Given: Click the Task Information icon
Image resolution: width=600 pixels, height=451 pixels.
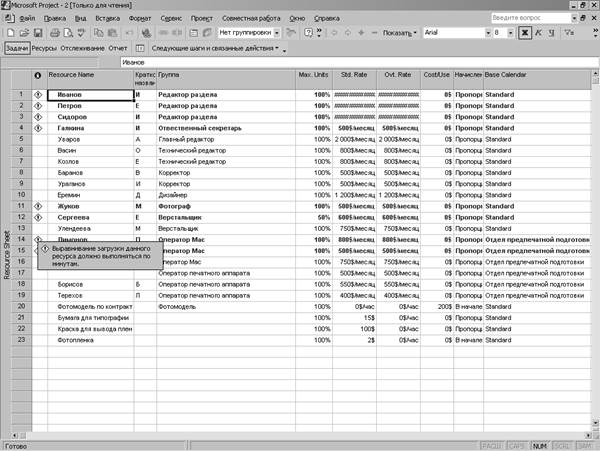Looking at the screenshot, I should 194,33.
